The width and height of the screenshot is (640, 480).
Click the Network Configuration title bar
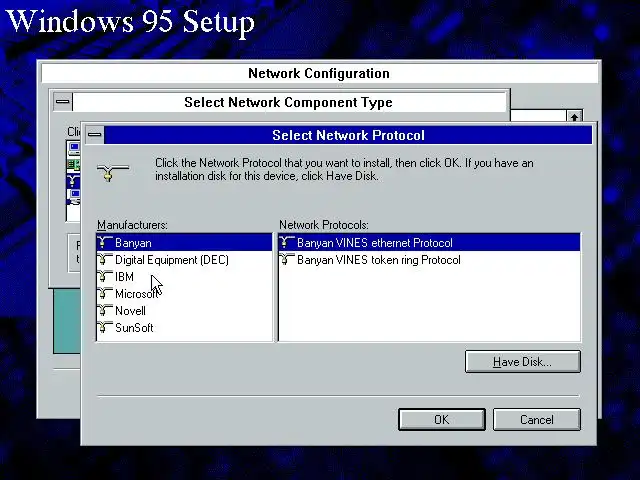[x=319, y=73]
